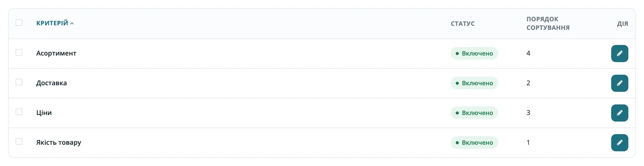This screenshot has height=166, width=644.
Task: Open the Доставка criterion name
Action: 52,83
